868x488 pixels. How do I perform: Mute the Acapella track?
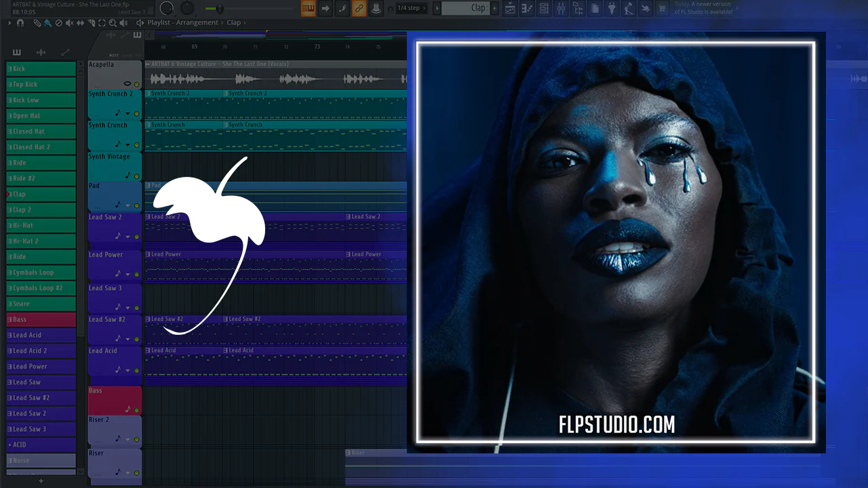pyautogui.click(x=136, y=83)
